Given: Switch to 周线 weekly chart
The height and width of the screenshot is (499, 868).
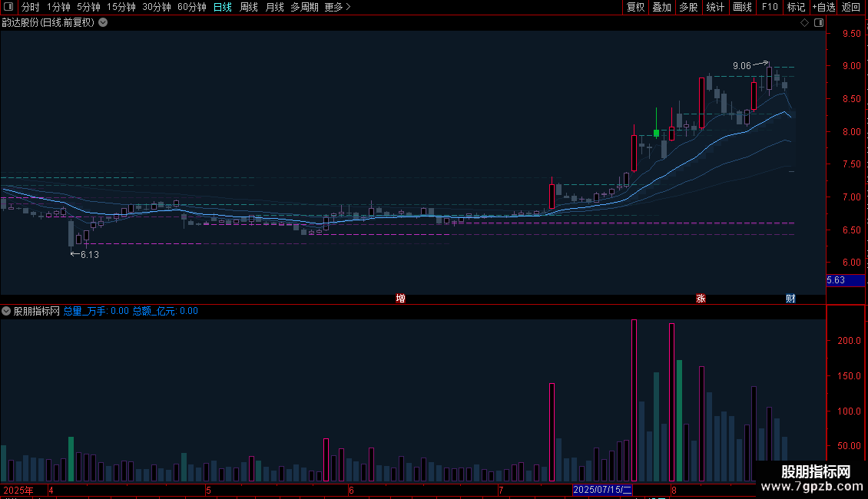Looking at the screenshot, I should point(249,7).
